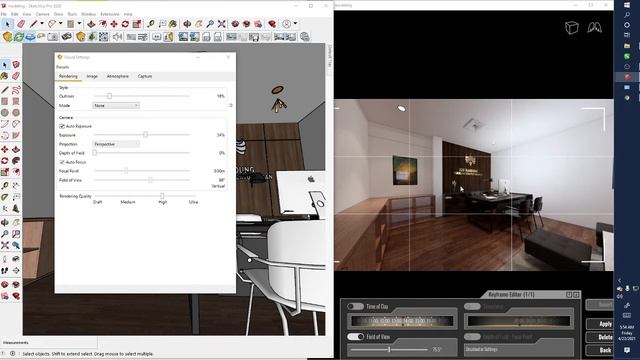Click the Field of View slider in Keyframe Editor
640x360 pixels.
click(389, 349)
